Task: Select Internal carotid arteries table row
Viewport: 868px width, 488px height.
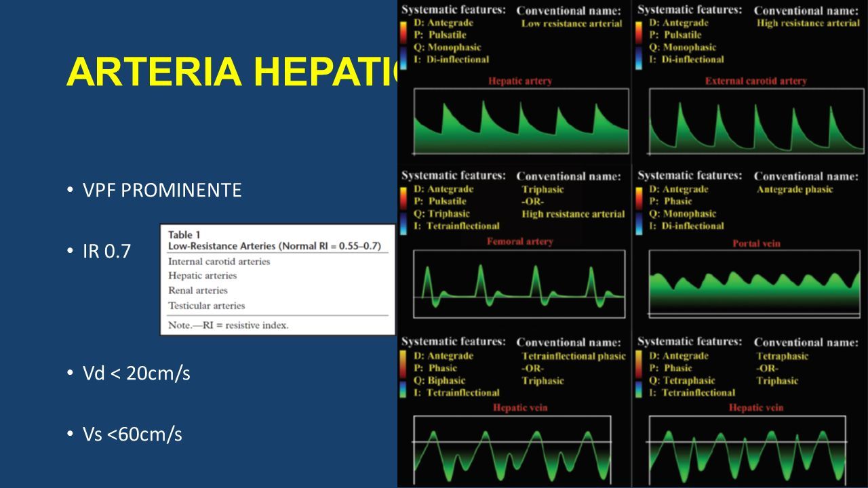Action: 219,261
